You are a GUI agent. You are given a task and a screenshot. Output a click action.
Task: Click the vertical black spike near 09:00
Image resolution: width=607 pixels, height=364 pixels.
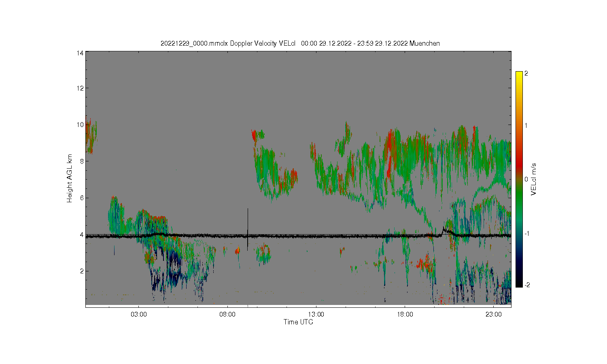coord(248,229)
